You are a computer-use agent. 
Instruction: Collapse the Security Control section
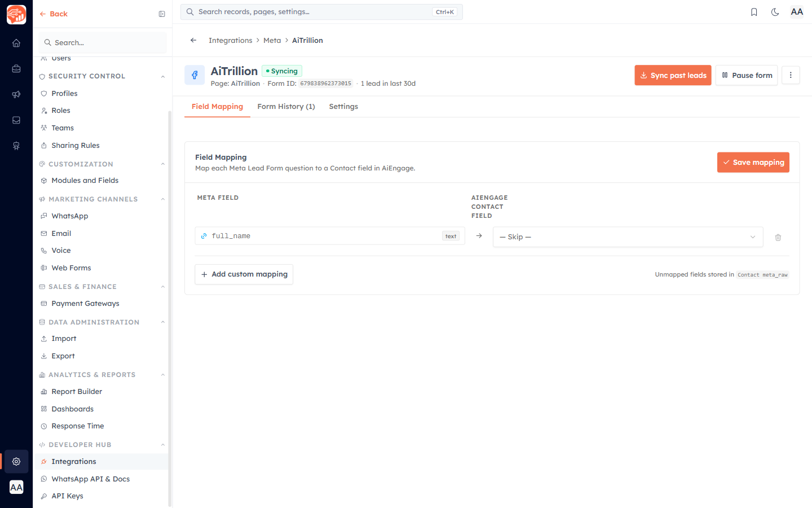click(163, 76)
